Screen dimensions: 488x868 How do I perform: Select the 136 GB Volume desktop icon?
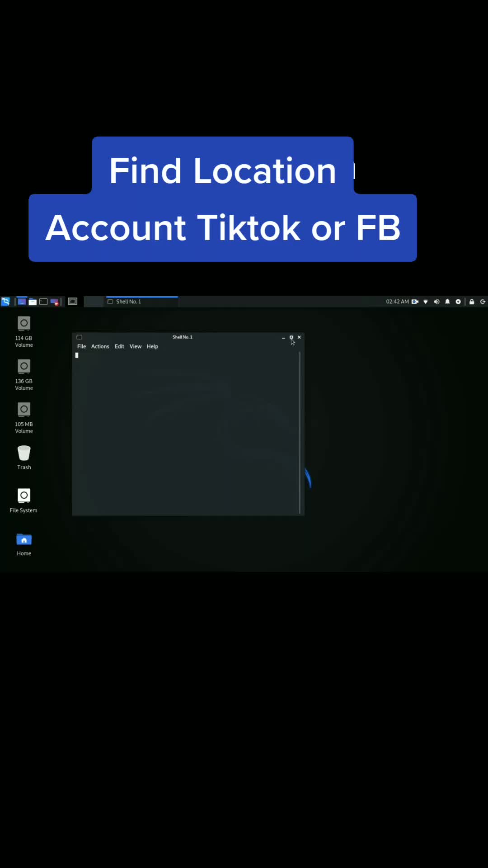[24, 375]
